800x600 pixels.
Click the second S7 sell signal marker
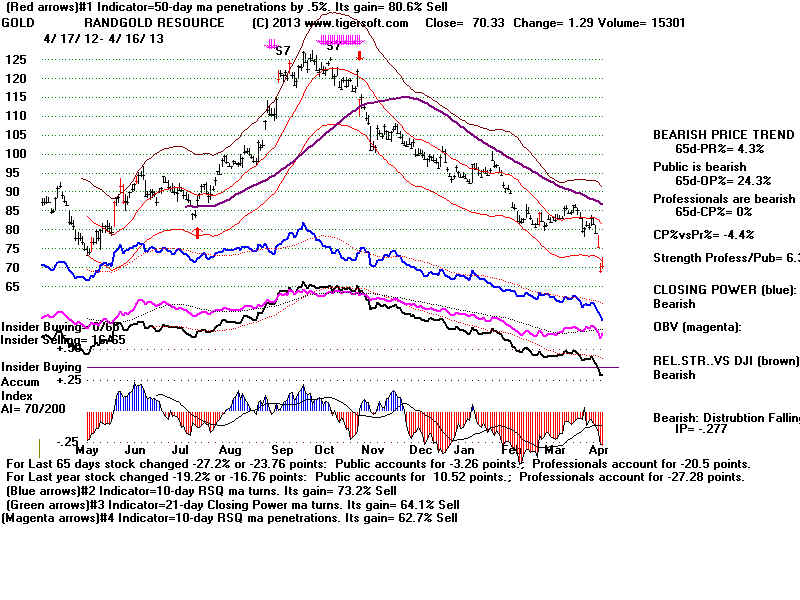[x=331, y=45]
